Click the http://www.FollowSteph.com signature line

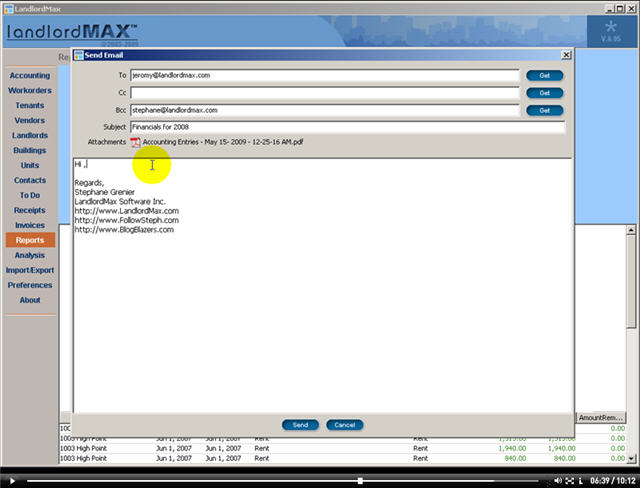(x=127, y=220)
